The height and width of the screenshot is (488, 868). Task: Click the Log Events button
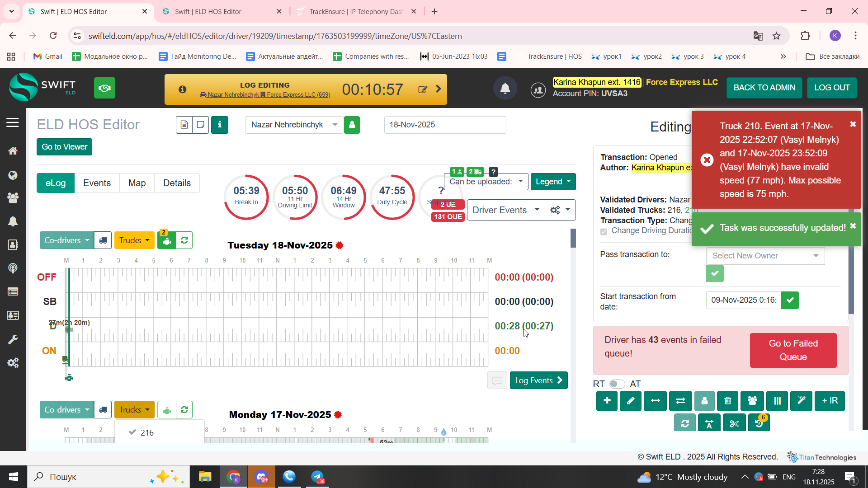(x=538, y=380)
